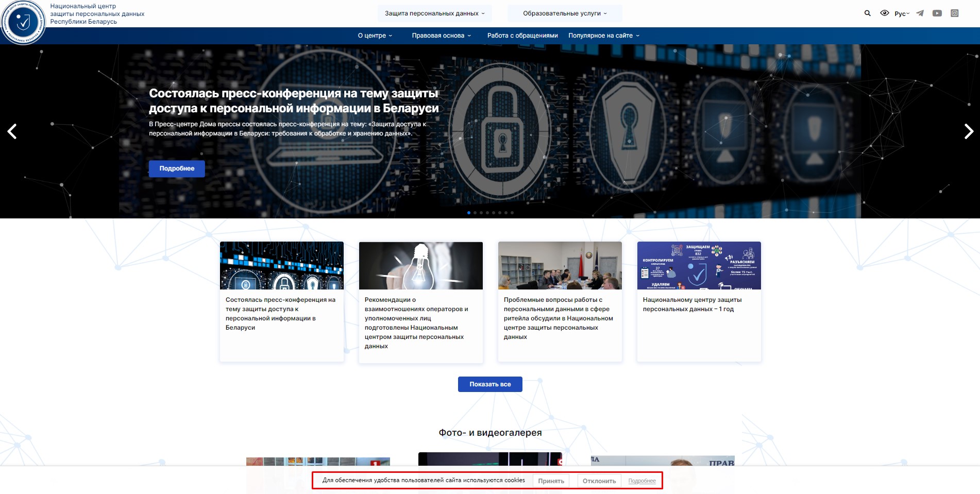This screenshot has height=494, width=980.
Task: Open the light bulb news card thumbnail
Action: click(420, 266)
